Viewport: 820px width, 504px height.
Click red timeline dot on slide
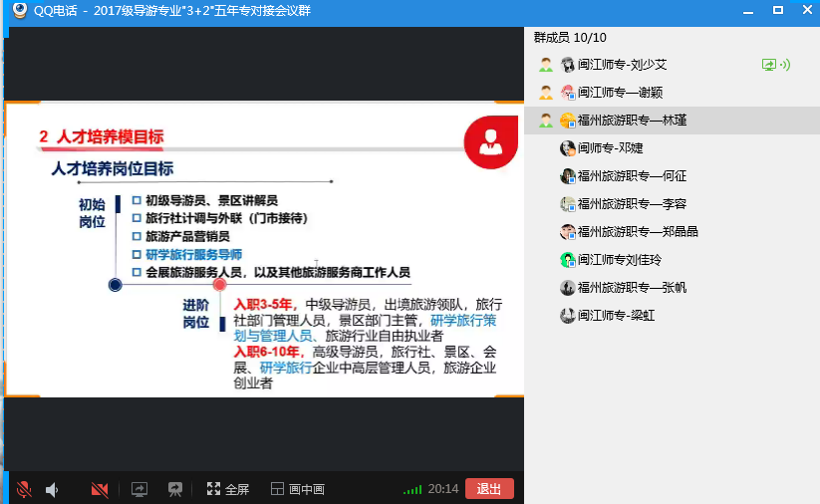pyautogui.click(x=219, y=285)
